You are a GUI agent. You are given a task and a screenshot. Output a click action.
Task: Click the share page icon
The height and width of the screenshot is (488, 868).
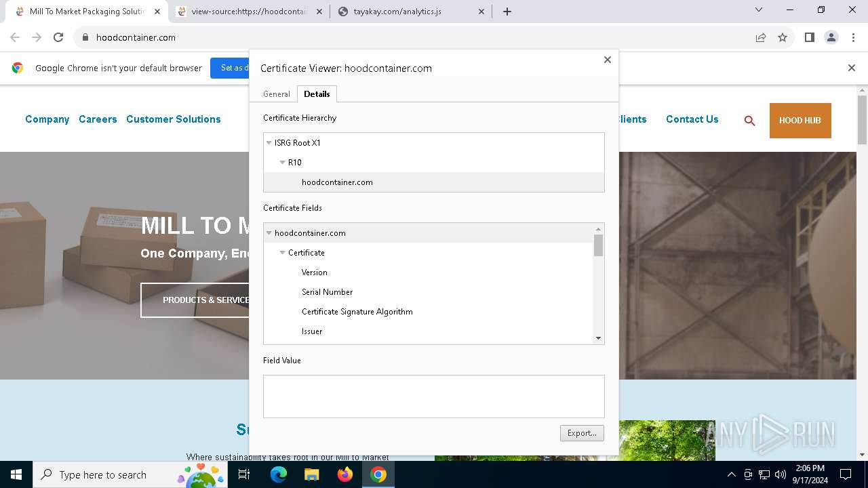[x=761, y=37]
